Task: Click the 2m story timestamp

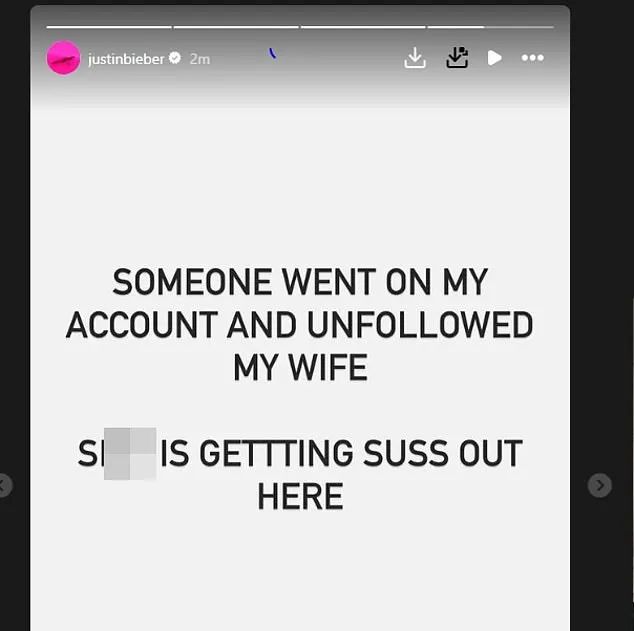Action: (x=200, y=59)
